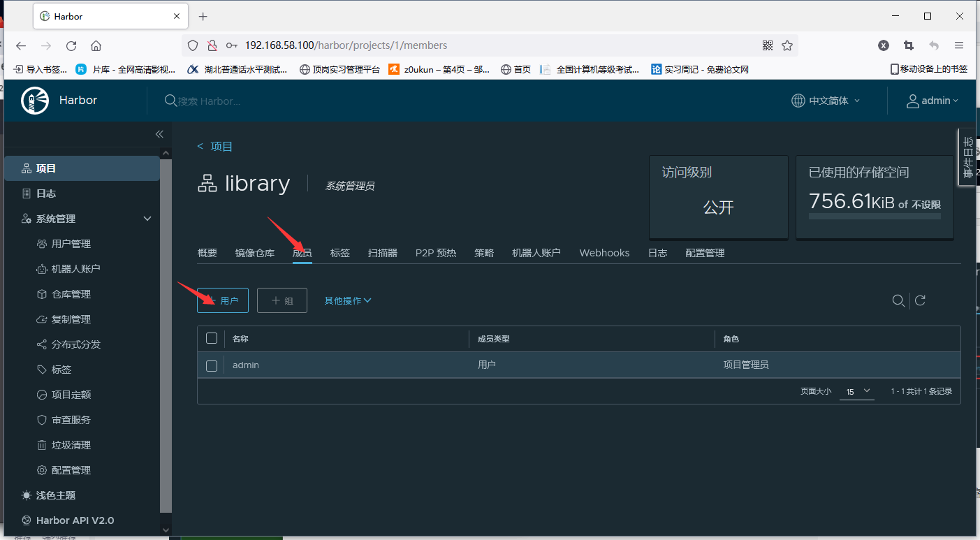Screen dimensions: 980x540
Task: Click the + 用户 add user button
Action: click(x=223, y=300)
